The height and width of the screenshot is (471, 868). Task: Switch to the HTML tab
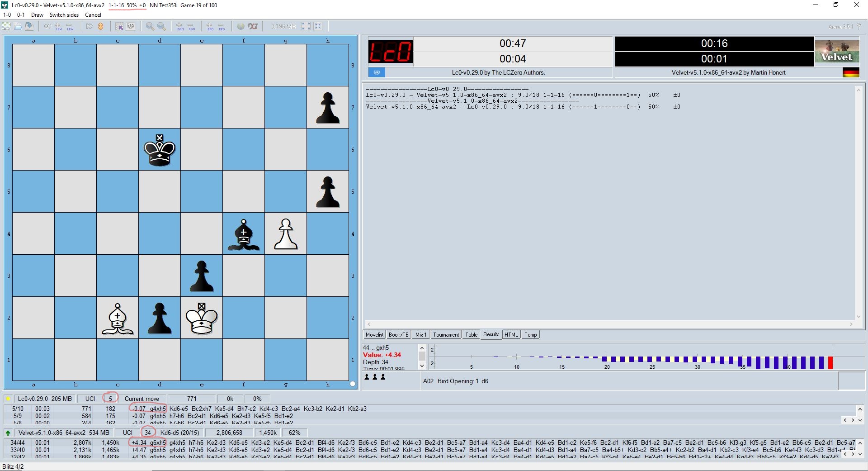coord(511,335)
